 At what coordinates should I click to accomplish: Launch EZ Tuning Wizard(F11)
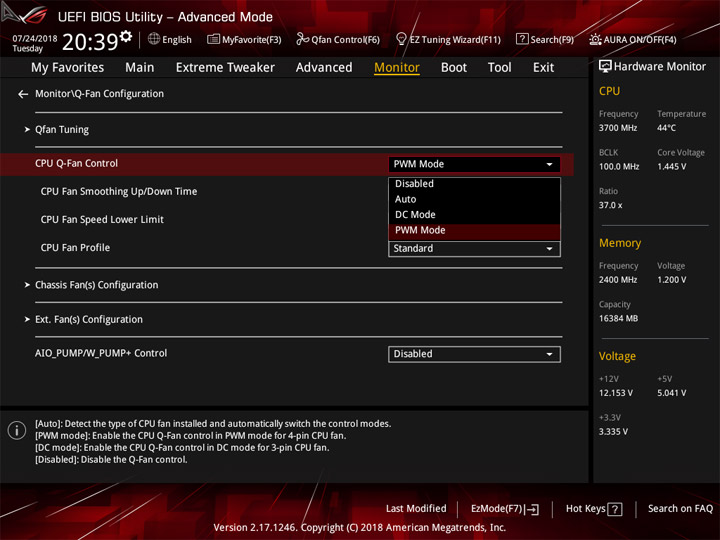pos(448,40)
